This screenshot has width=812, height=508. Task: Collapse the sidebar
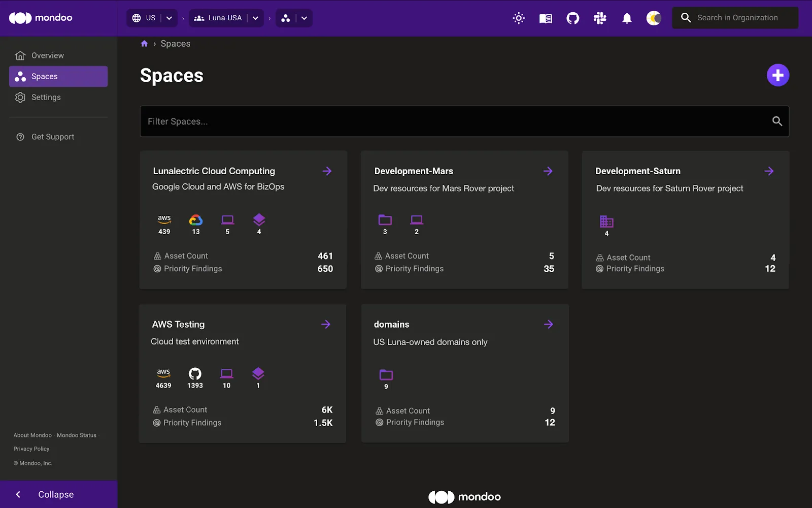tap(58, 494)
